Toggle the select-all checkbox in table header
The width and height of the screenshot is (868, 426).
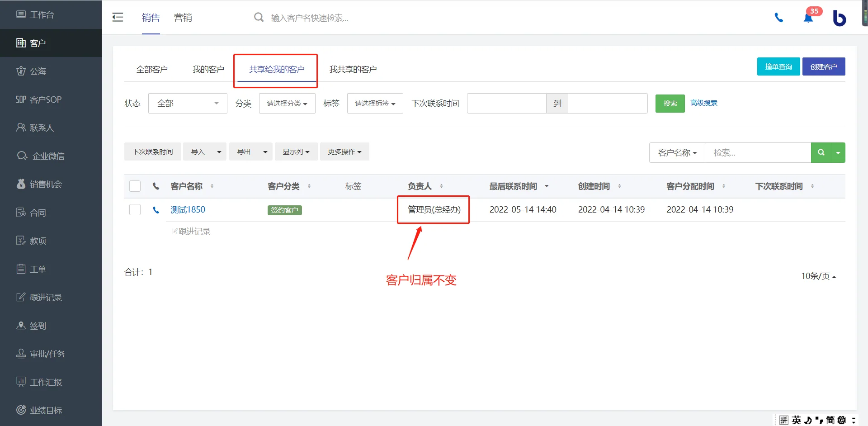135,186
